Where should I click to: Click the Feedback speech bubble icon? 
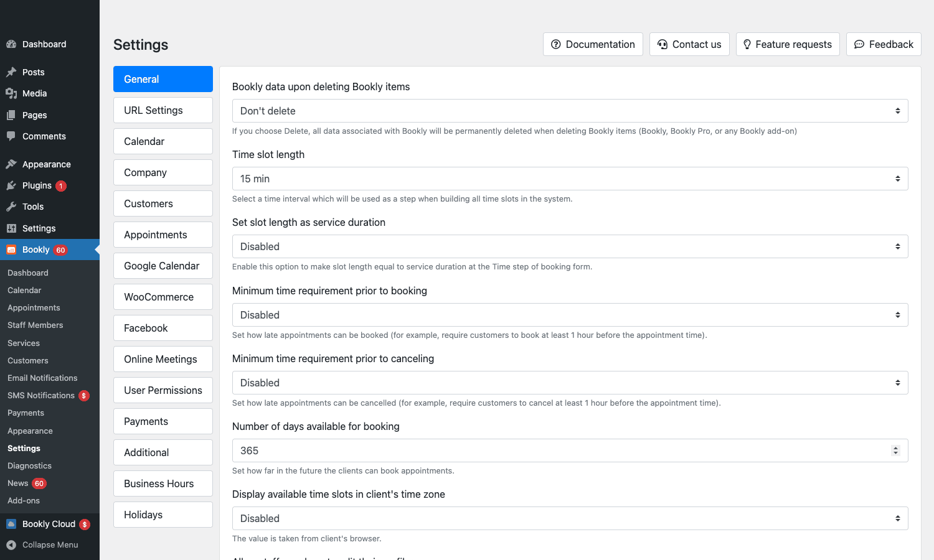[x=859, y=44]
